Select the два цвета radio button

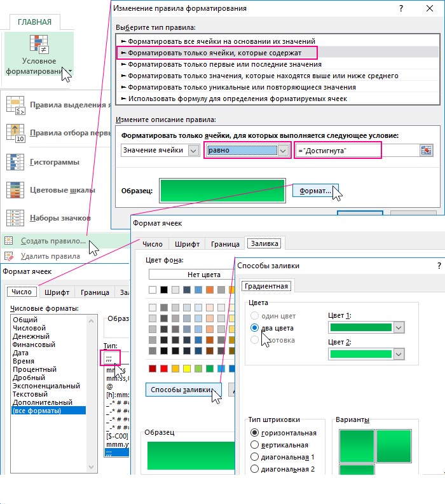coord(254,327)
